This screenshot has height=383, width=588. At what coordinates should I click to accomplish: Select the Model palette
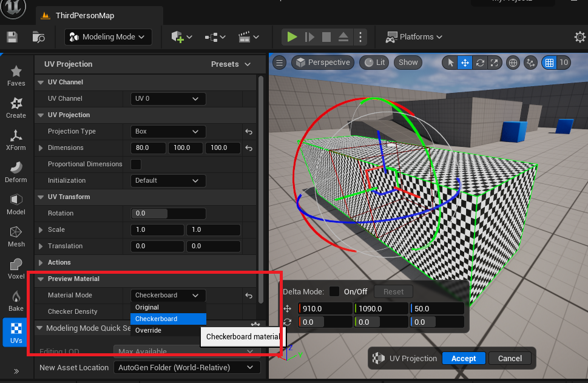pos(16,205)
